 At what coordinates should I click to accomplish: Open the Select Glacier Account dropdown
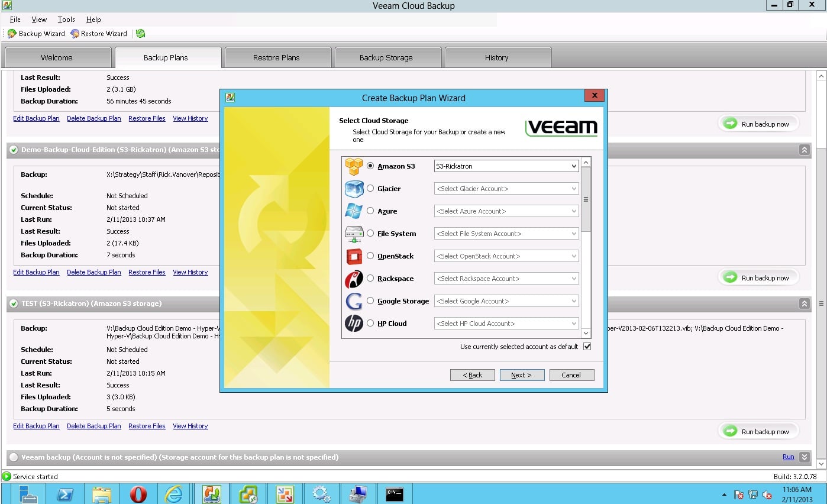pyautogui.click(x=506, y=189)
